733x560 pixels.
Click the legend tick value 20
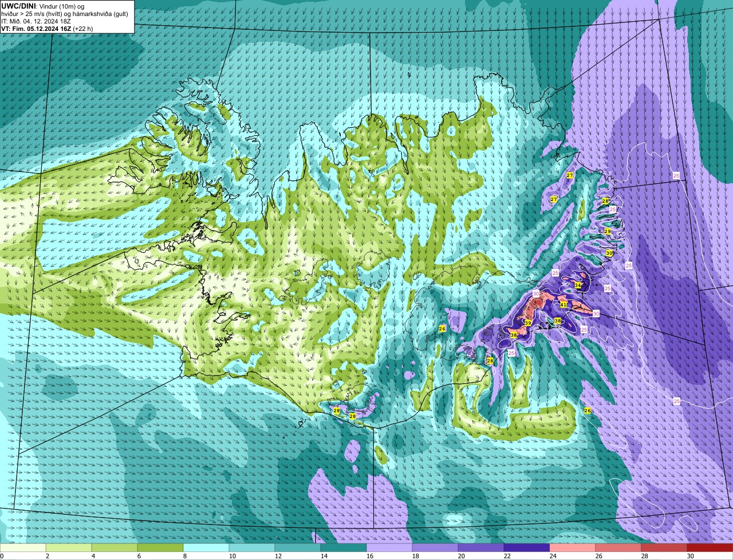pos(461,556)
